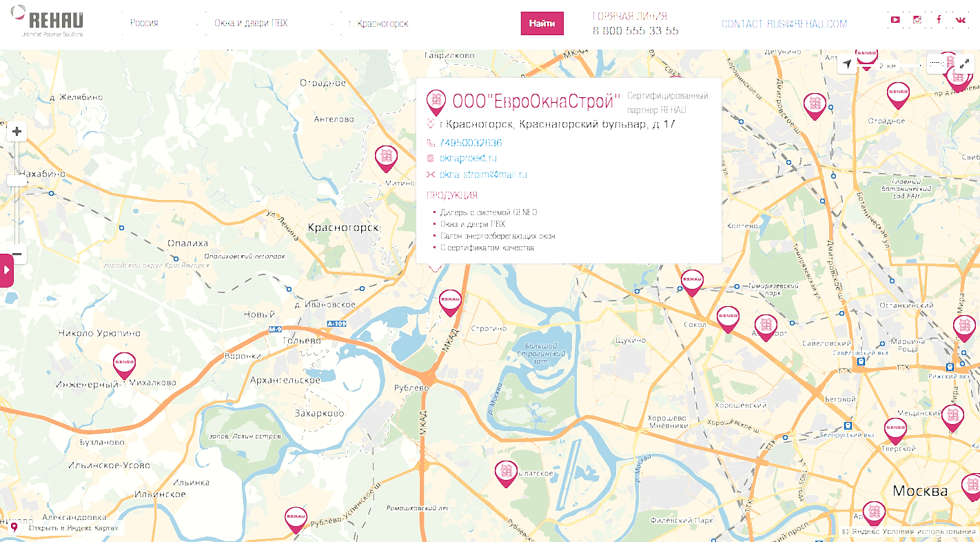Select the dealer marker near Дегунино
The width and height of the screenshot is (980, 542).
coord(815,106)
